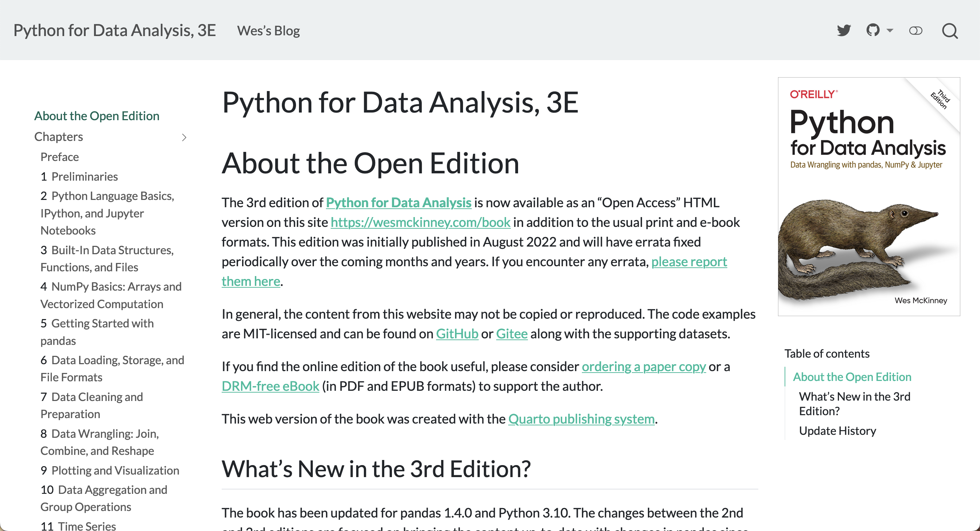Open chapter 9 Plotting and Visualization
This screenshot has width=980, height=531.
pyautogui.click(x=110, y=470)
